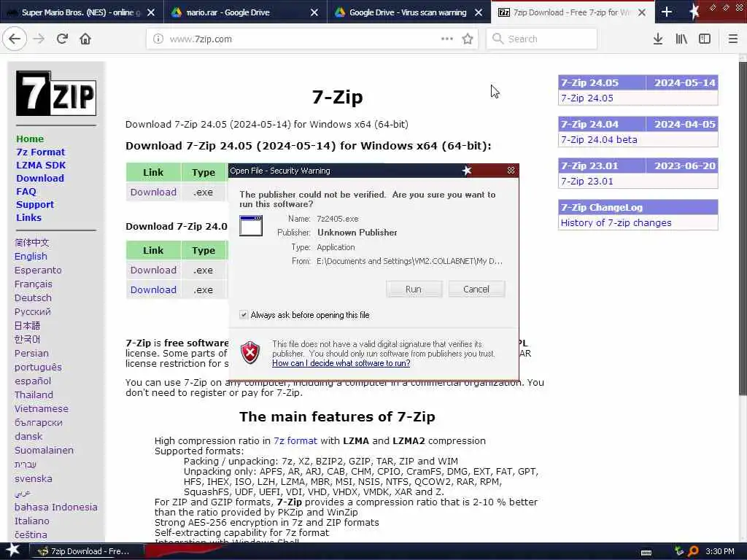The height and width of the screenshot is (560, 747).
Task: Switch language to español
Action: (33, 381)
